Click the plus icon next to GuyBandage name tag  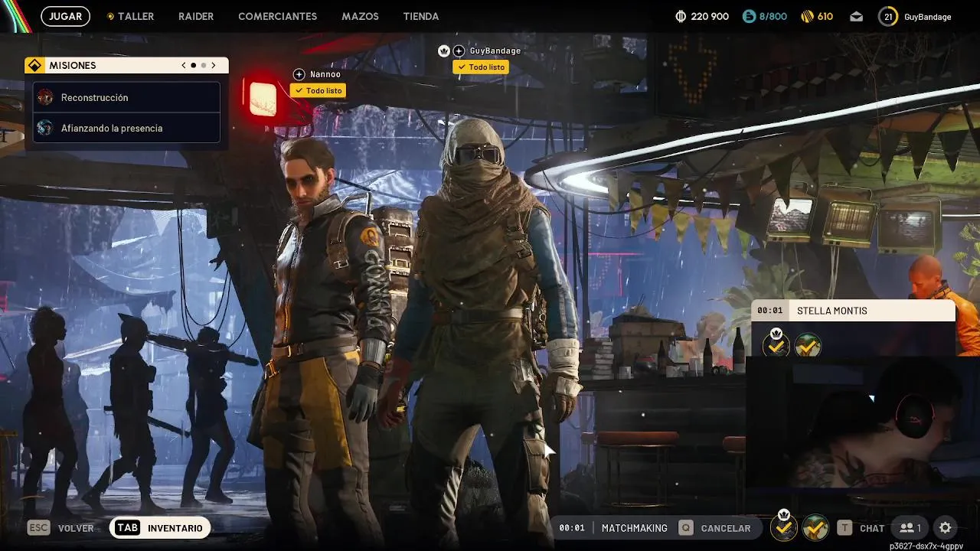pyautogui.click(x=459, y=51)
